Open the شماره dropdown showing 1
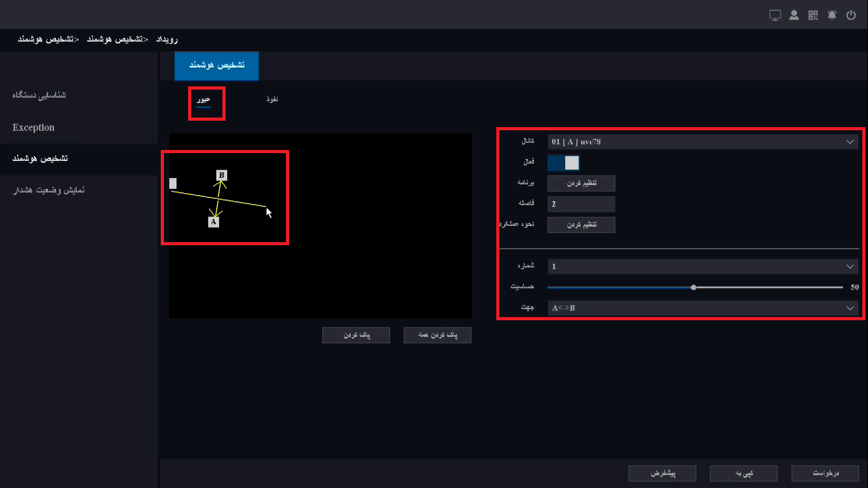 (x=703, y=266)
